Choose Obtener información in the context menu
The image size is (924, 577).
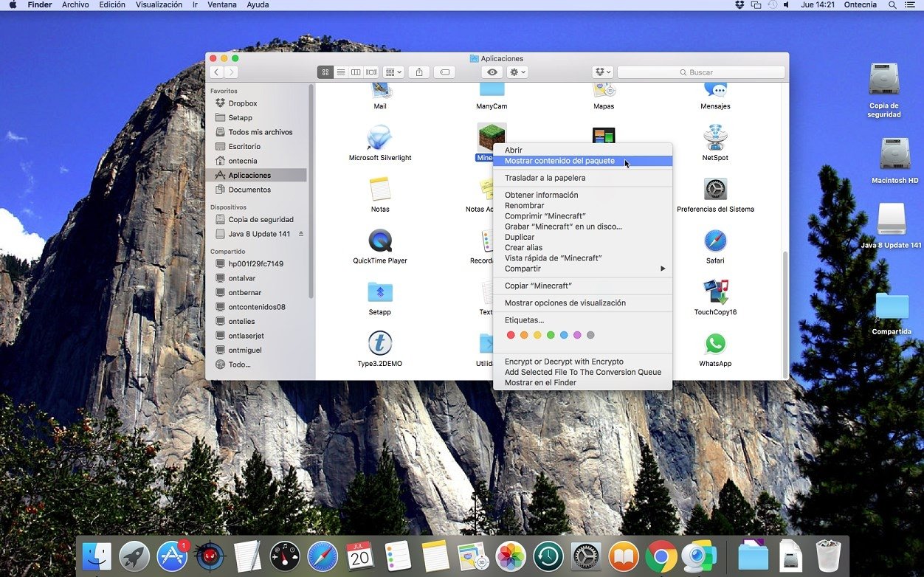coord(582,195)
